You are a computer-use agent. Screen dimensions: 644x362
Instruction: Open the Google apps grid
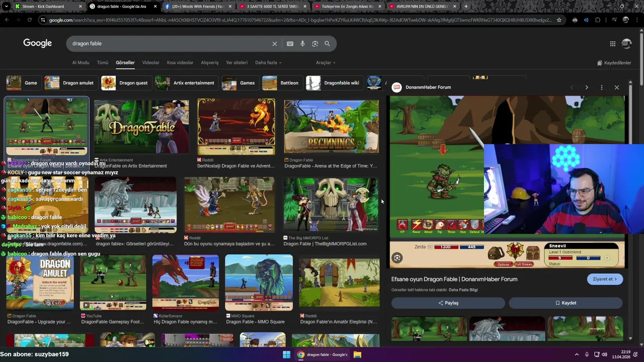613,44
